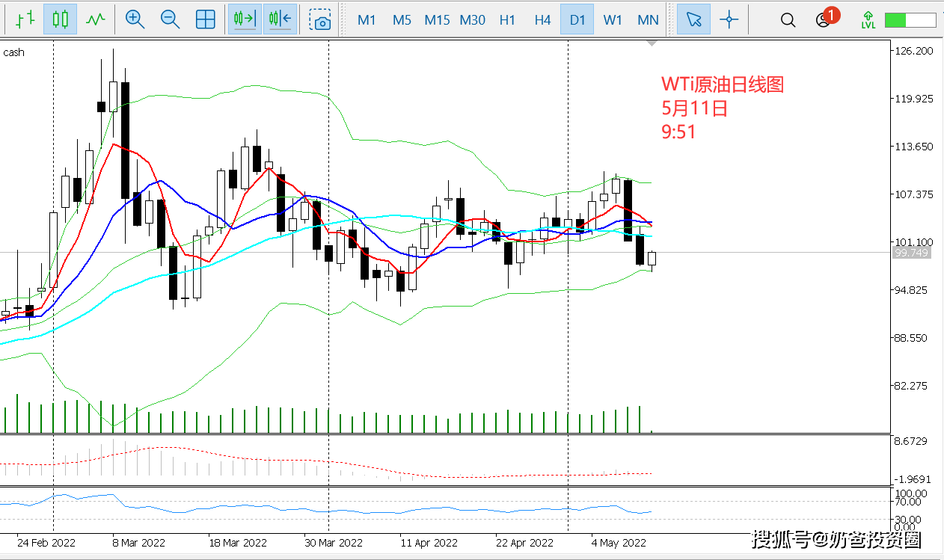Click price level 101.100 on axis
The height and width of the screenshot is (560, 944).
pos(914,242)
